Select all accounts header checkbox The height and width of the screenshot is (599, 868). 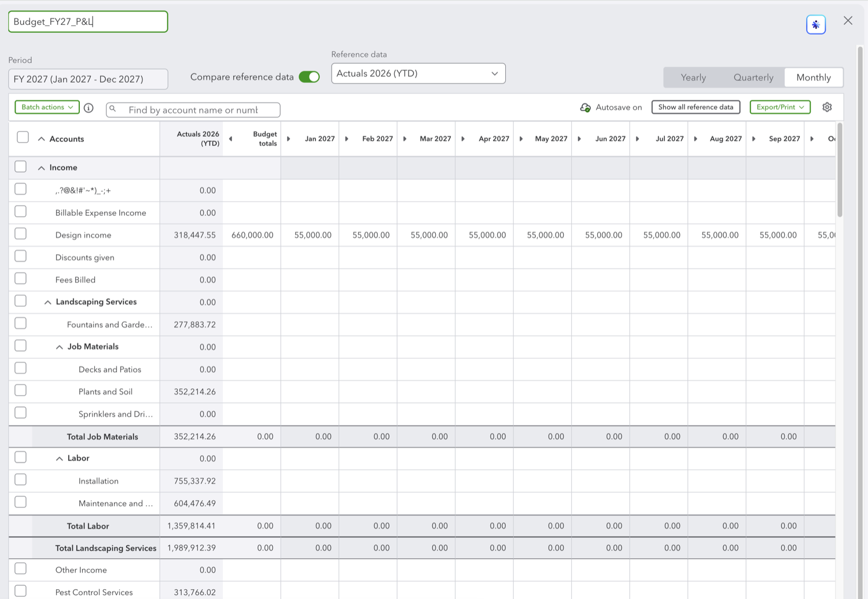tap(23, 137)
